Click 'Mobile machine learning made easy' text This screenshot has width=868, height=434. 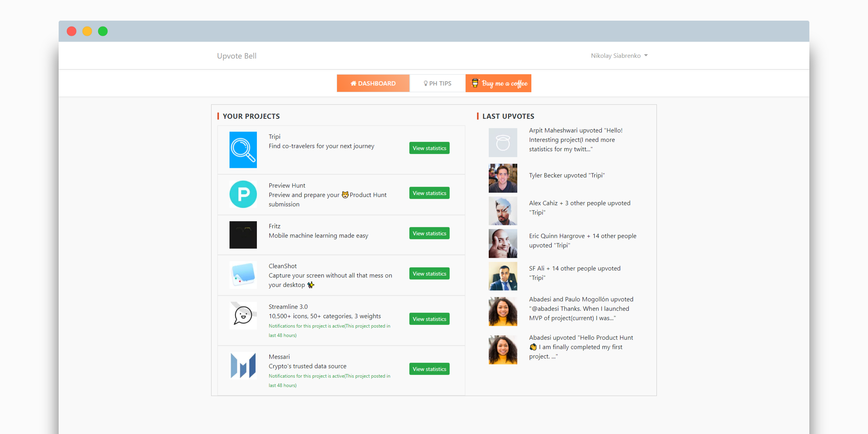318,235
